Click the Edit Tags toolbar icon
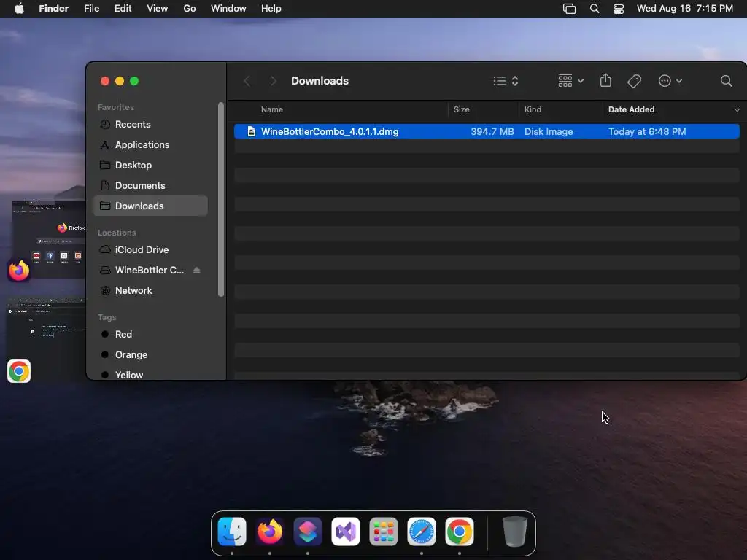Screen dimensions: 747x560 point(634,81)
